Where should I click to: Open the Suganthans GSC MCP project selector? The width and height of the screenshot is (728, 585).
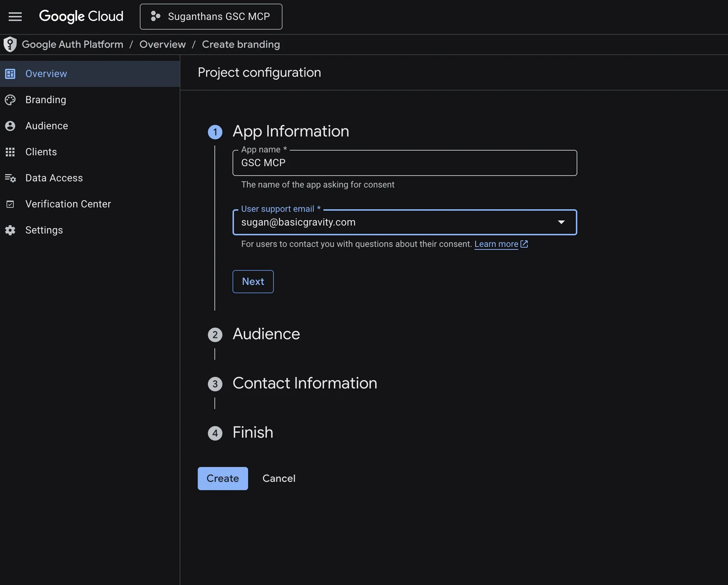[211, 17]
